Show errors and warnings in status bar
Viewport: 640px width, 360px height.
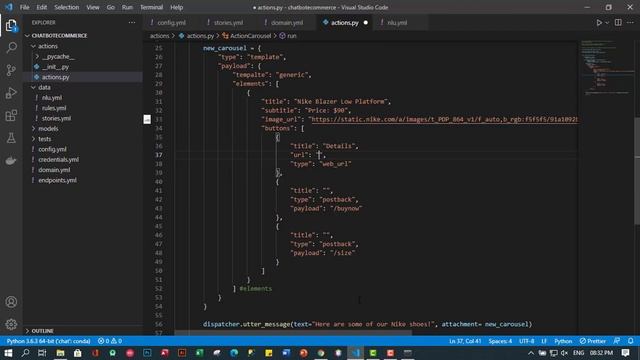pos(110,341)
